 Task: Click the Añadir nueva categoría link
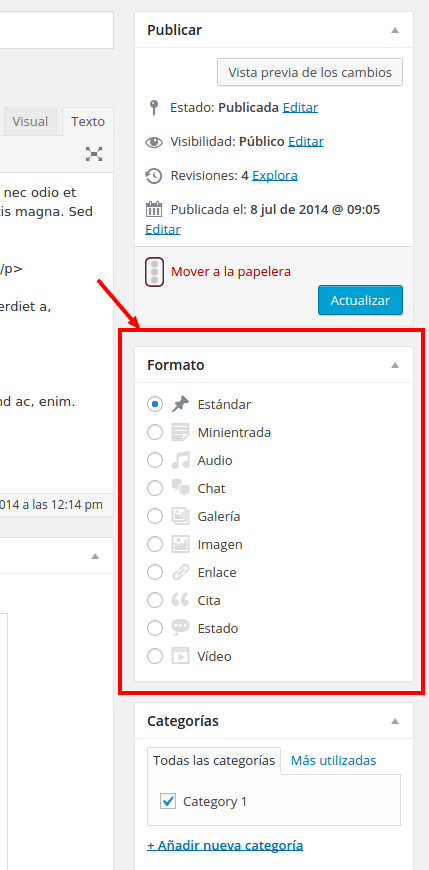[225, 846]
